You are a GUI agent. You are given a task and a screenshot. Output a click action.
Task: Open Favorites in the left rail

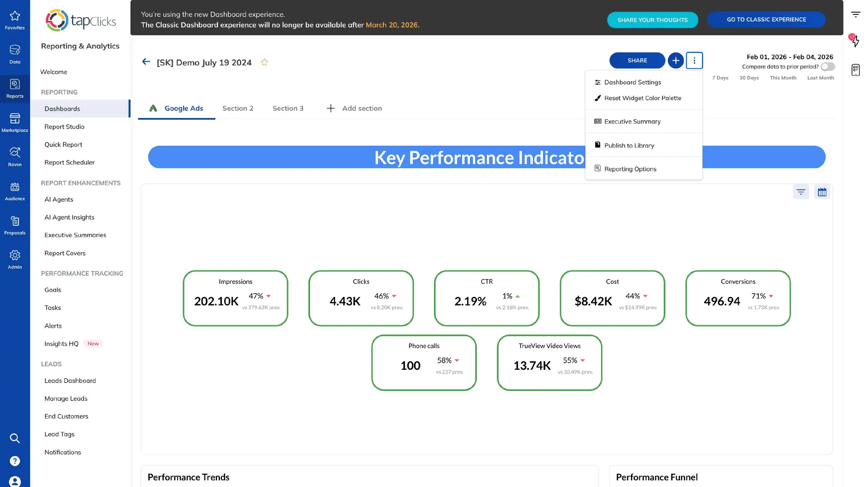coord(15,20)
